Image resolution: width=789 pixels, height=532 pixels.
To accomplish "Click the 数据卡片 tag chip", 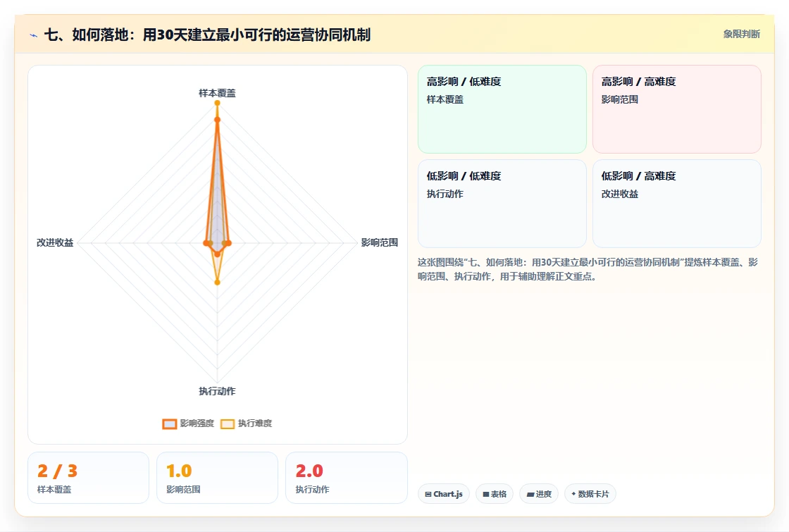I will point(590,494).
